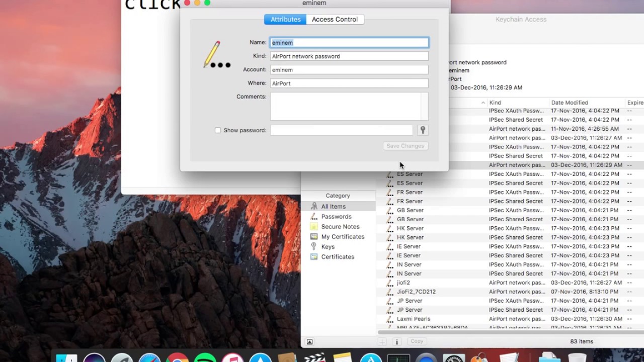Select the All Items category icon
The height and width of the screenshot is (362, 644).
[314, 207]
